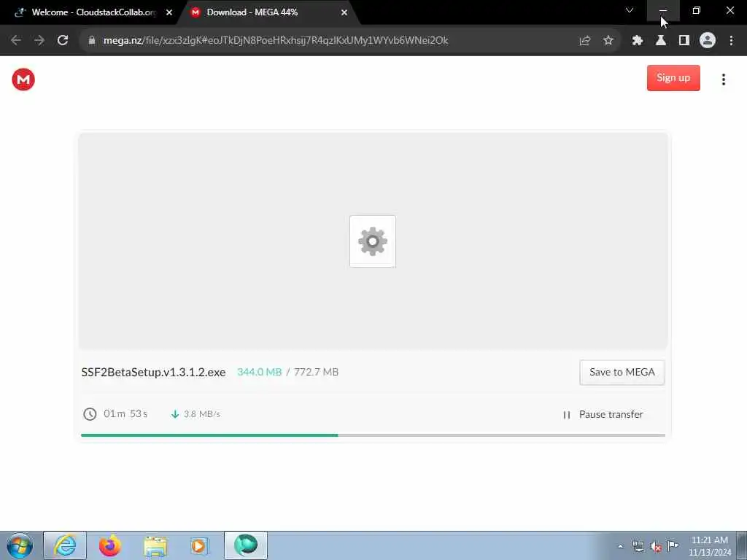Click the network tray icon

tap(638, 546)
